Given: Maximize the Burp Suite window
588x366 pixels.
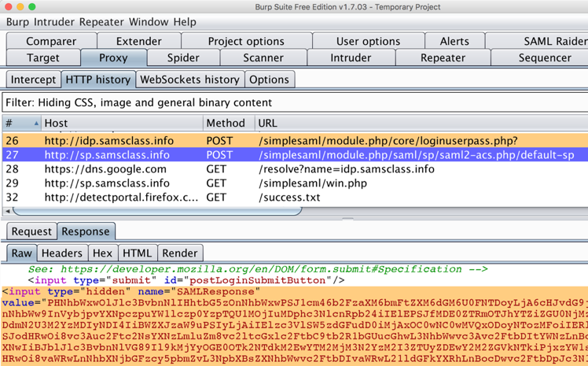Looking at the screenshot, I should pyautogui.click(x=32, y=7).
